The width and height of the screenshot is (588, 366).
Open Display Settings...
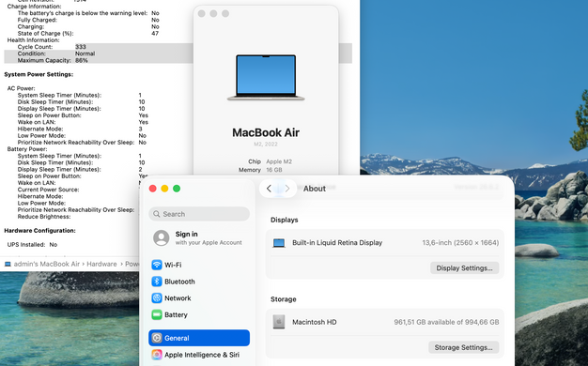click(x=464, y=267)
